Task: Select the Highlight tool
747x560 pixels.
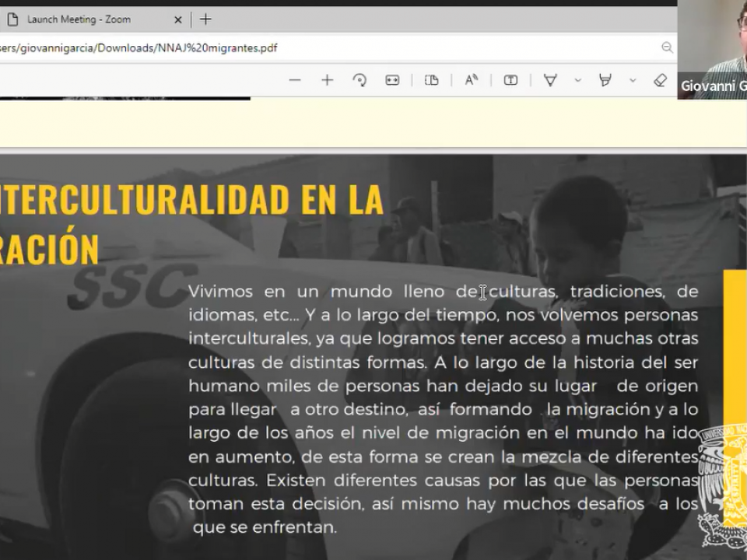Action: coord(605,80)
